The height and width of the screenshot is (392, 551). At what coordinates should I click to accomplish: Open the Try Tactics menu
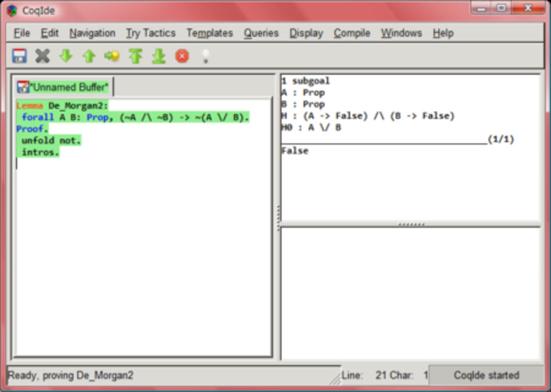coord(151,33)
